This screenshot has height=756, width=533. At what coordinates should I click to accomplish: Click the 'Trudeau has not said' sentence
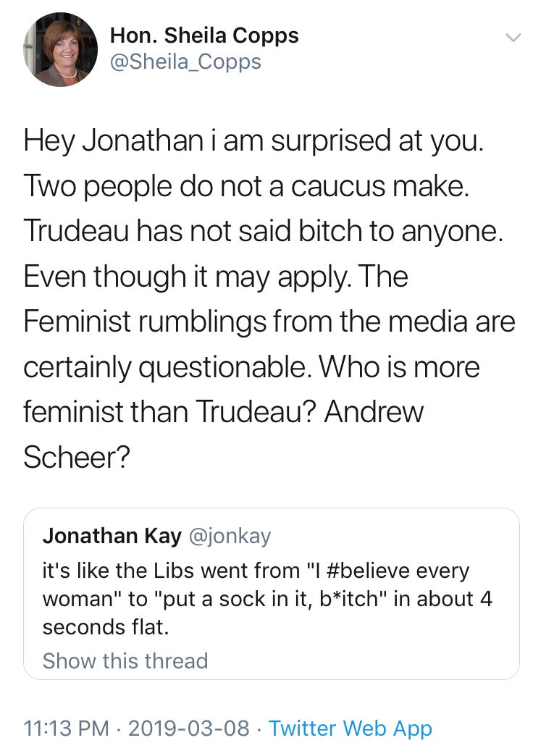coord(264,232)
